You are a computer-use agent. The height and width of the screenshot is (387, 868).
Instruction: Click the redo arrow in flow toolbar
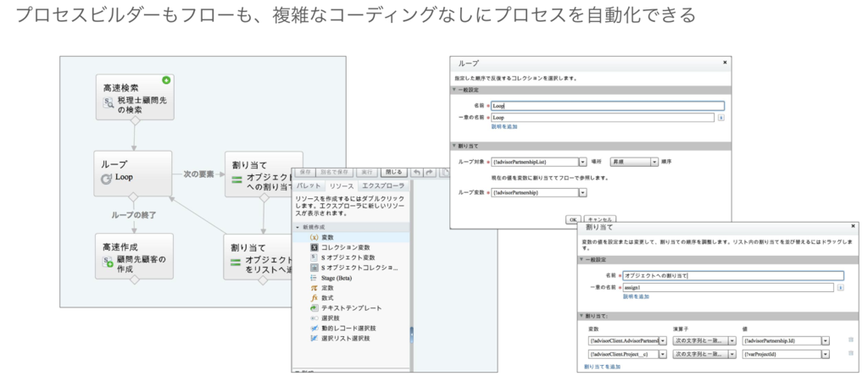430,173
